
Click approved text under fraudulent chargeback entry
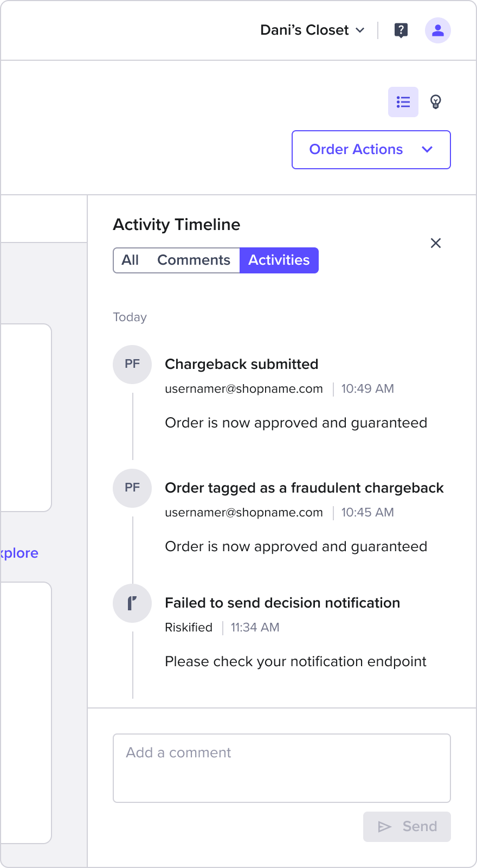(296, 547)
